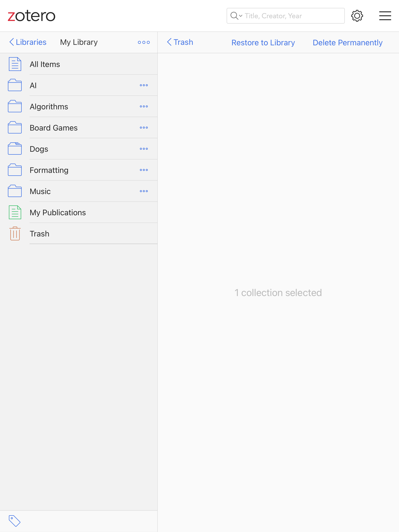Click the Zotero logo
Screen dimensions: 399x532
tap(32, 16)
